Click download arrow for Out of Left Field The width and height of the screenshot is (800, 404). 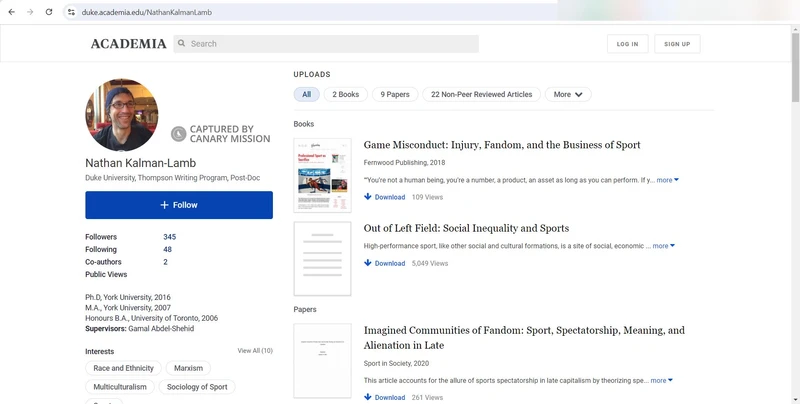[x=367, y=263]
